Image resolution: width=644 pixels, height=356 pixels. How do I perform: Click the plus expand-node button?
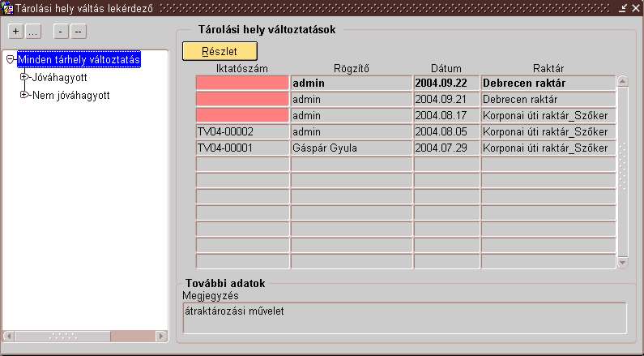click(x=15, y=32)
